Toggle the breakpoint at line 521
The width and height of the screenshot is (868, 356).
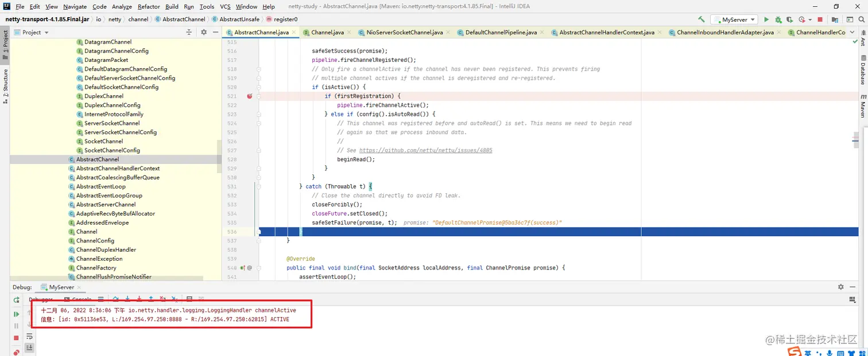tap(250, 96)
